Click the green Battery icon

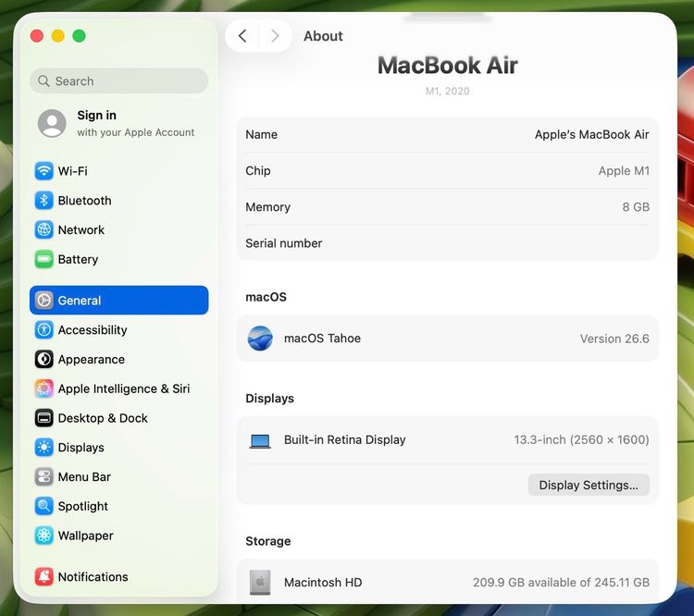[x=43, y=259]
